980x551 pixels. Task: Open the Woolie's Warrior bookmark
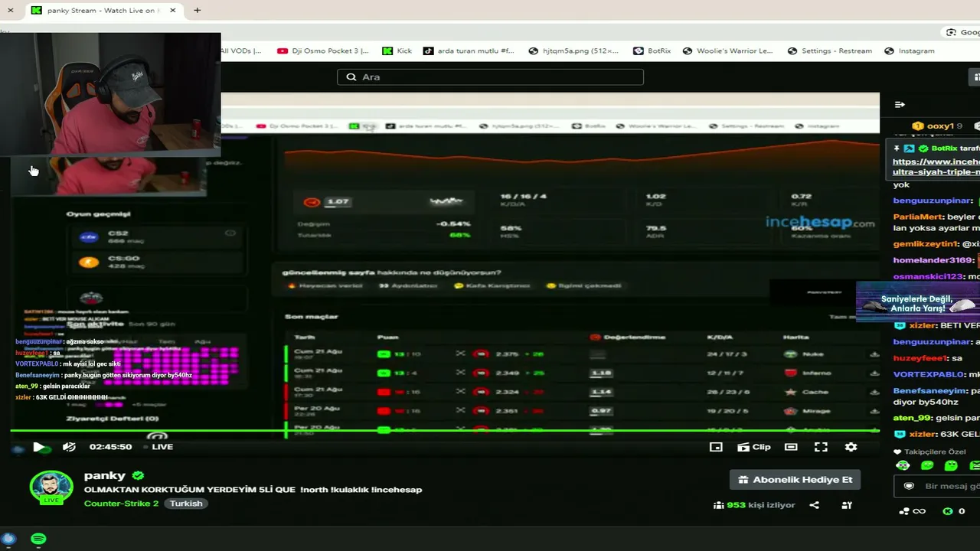pos(728,51)
